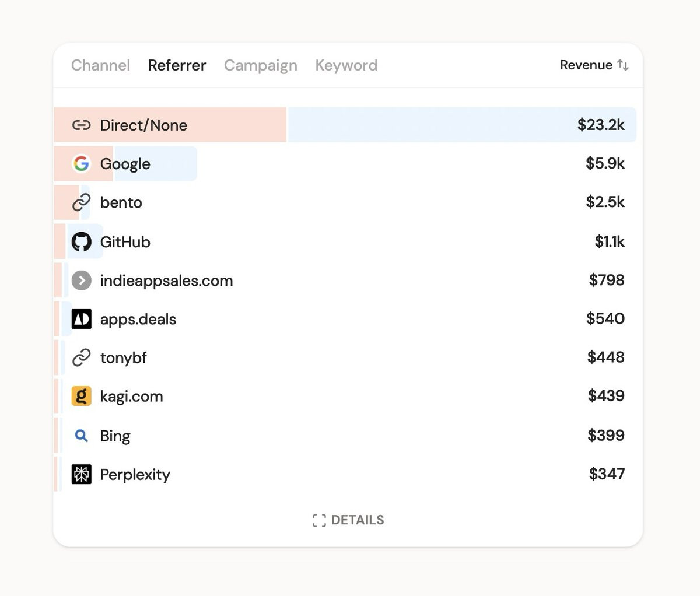Image resolution: width=700 pixels, height=596 pixels.
Task: Switch to the Channel tab
Action: click(100, 65)
